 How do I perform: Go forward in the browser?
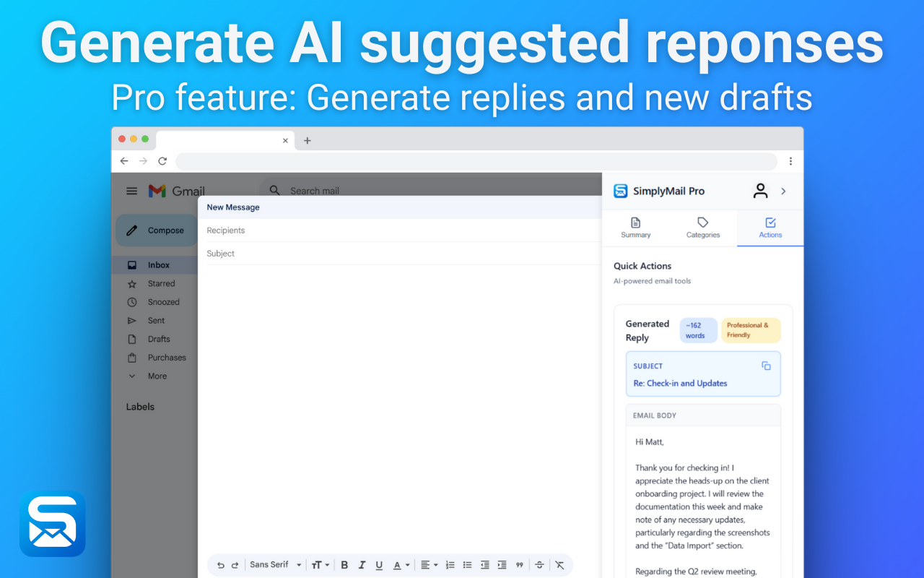pyautogui.click(x=143, y=161)
